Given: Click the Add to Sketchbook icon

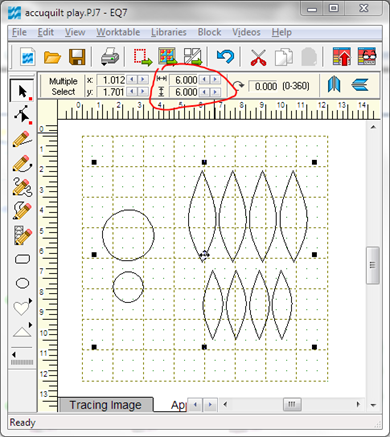Looking at the screenshot, I should (x=167, y=57).
